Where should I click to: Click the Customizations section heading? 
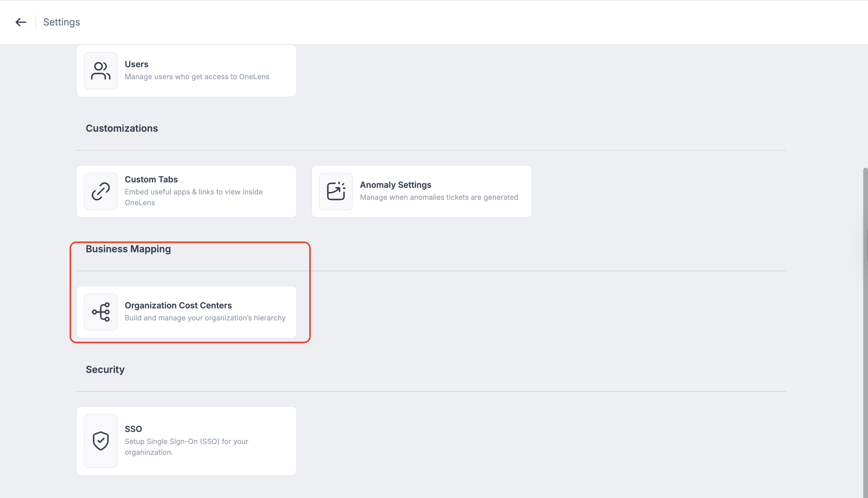pos(122,128)
